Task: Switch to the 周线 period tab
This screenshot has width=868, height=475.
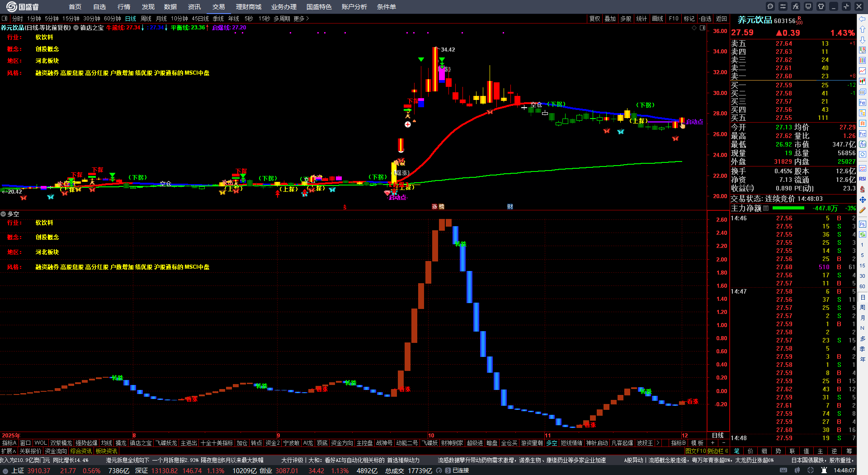Action: [146, 19]
